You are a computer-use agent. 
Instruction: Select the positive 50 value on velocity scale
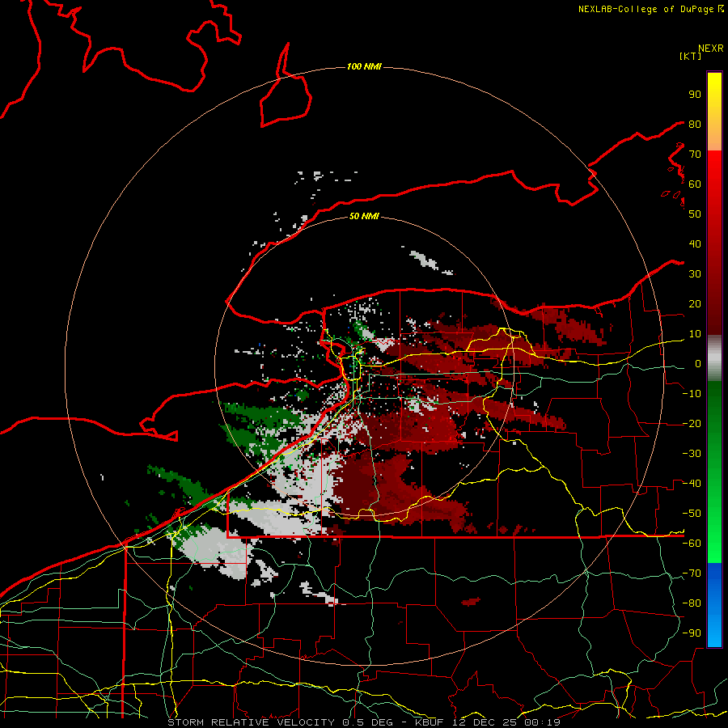pos(695,214)
